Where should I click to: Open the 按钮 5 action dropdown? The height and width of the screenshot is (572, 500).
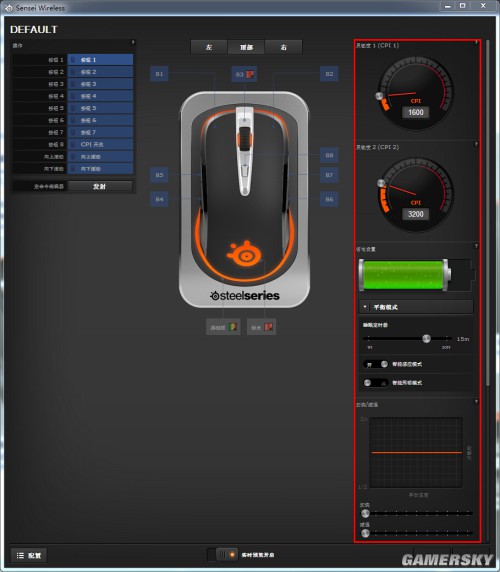(100, 108)
